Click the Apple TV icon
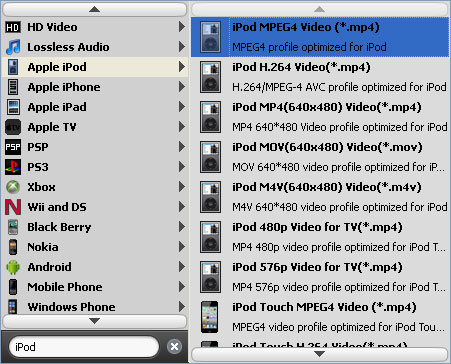 pos(13,127)
